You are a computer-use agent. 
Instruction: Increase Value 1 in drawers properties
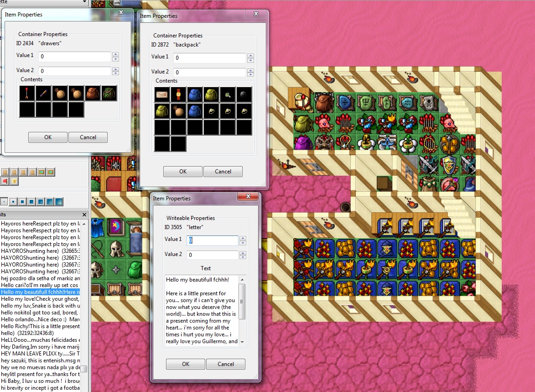tap(116, 54)
